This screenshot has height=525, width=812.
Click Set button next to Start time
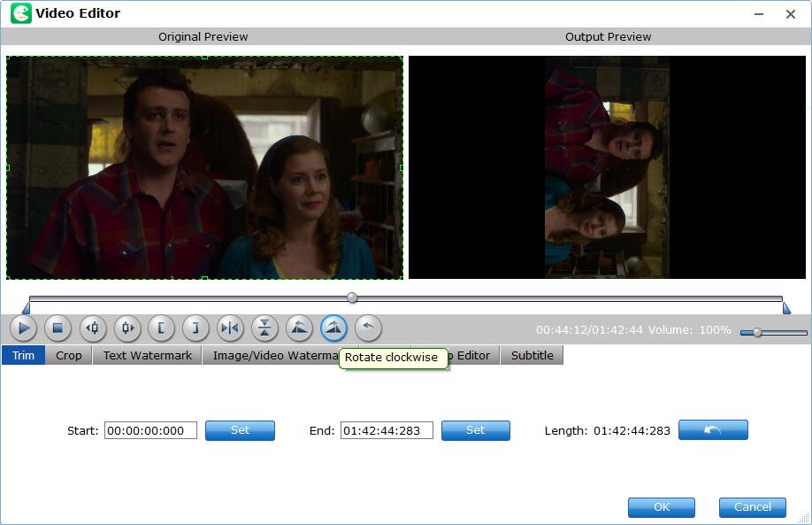point(241,430)
